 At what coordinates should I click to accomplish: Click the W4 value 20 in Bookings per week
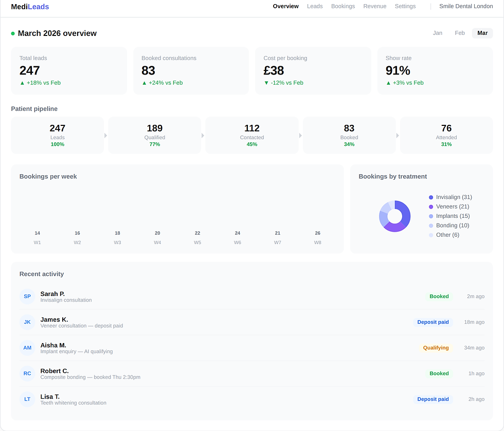click(x=157, y=233)
